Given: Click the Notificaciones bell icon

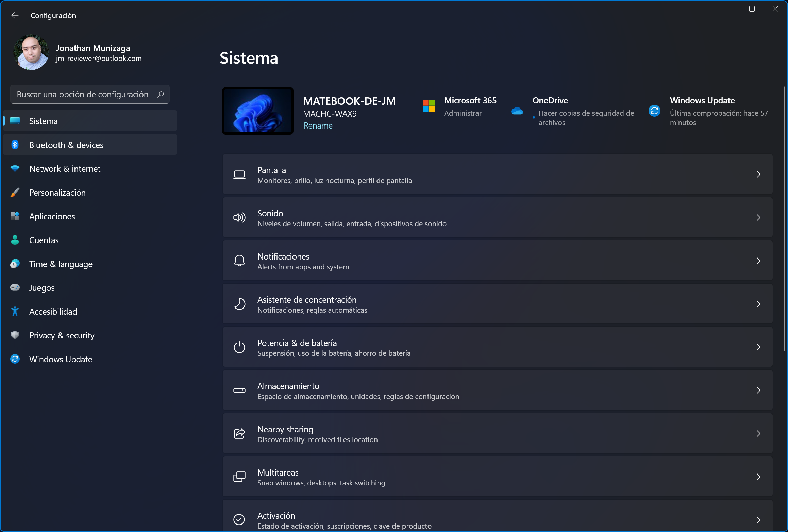Looking at the screenshot, I should pyautogui.click(x=239, y=261).
